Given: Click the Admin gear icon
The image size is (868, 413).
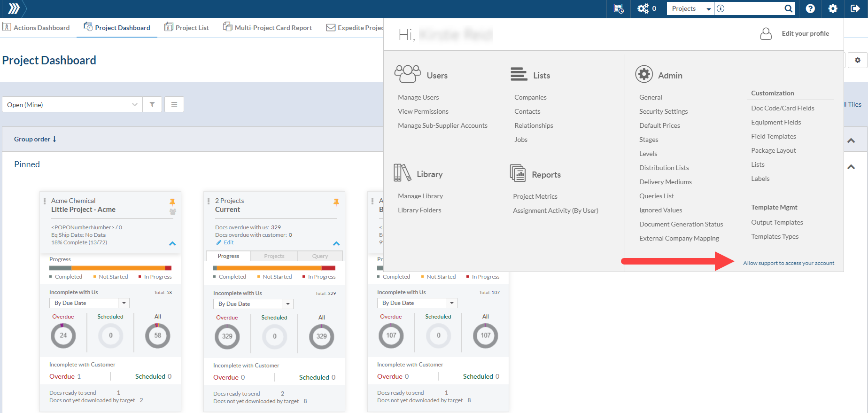Looking at the screenshot, I should tap(644, 74).
